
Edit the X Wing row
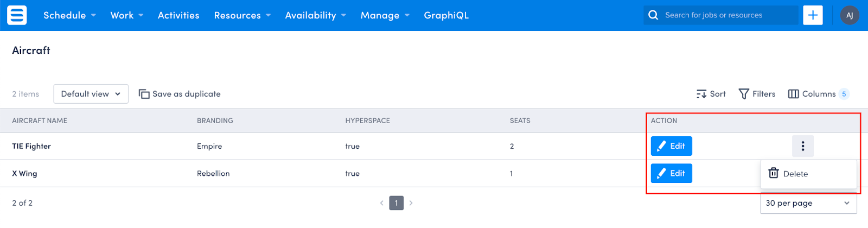pos(672,173)
